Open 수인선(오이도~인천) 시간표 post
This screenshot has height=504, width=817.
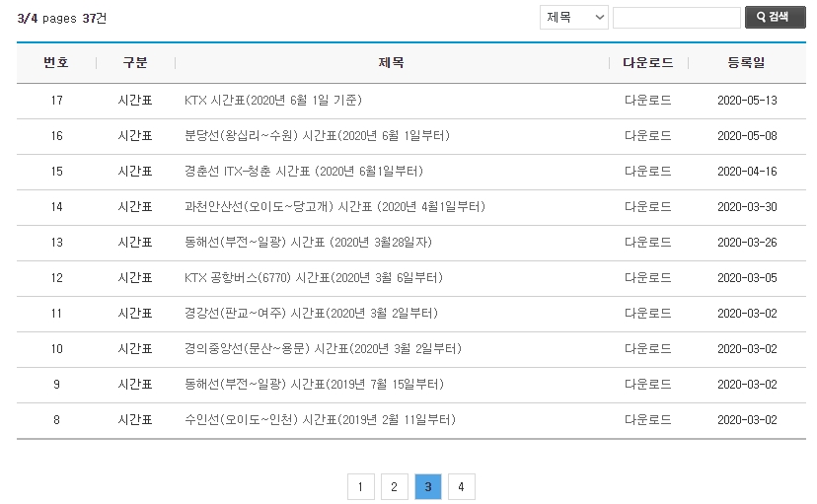[x=320, y=419]
